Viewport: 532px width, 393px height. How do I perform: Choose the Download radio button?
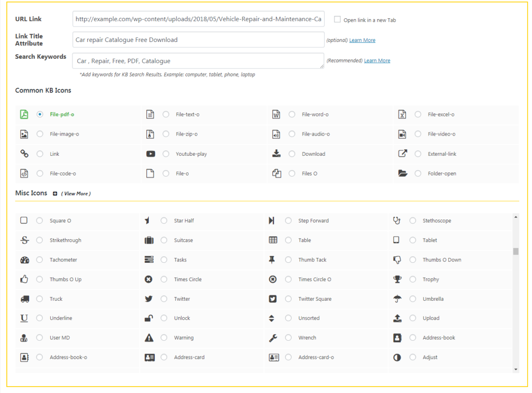[292, 154]
